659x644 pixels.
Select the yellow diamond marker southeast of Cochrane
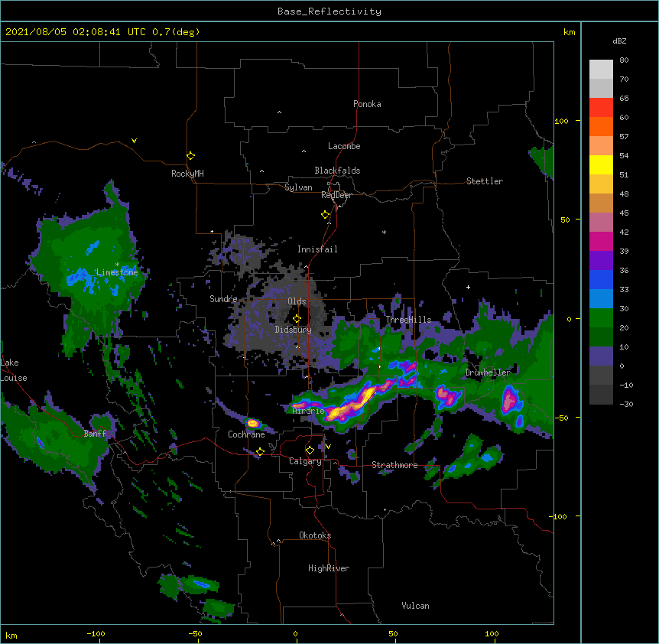point(260,451)
